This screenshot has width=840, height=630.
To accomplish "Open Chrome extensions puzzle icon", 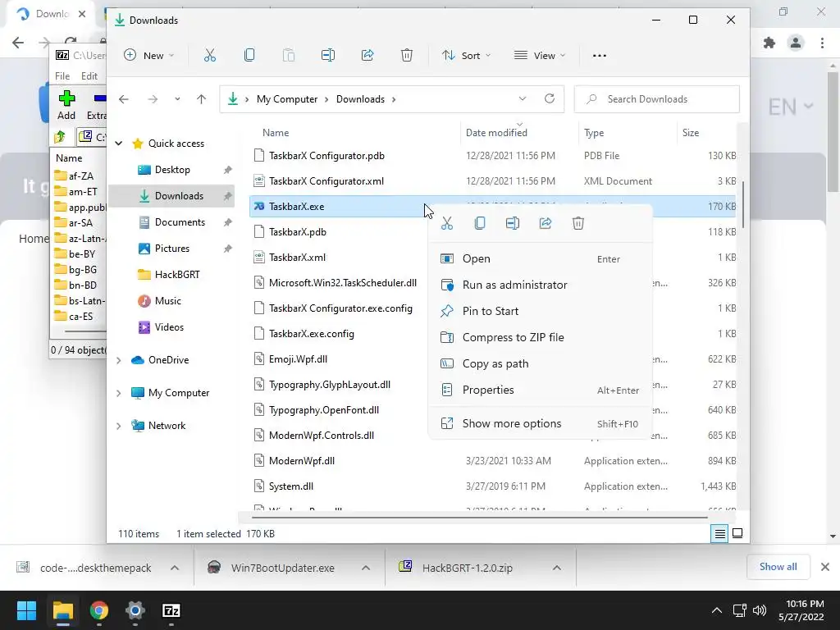I will click(769, 43).
